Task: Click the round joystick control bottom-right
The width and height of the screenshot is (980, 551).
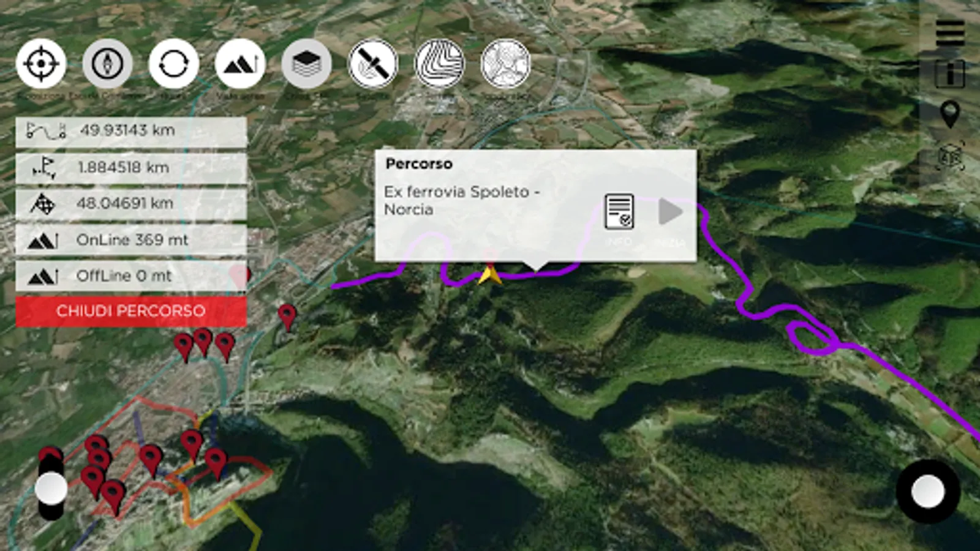Action: (928, 491)
